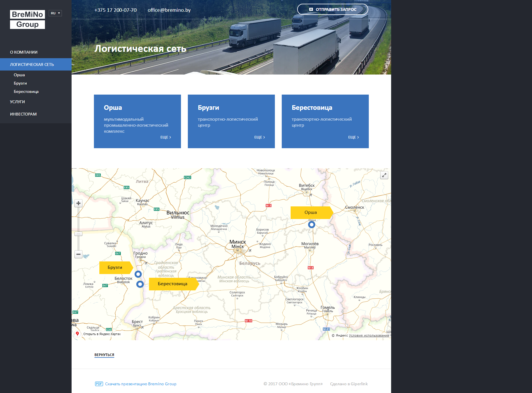Open the УСЛУГИ menu item
The height and width of the screenshot is (393, 532).
point(17,102)
